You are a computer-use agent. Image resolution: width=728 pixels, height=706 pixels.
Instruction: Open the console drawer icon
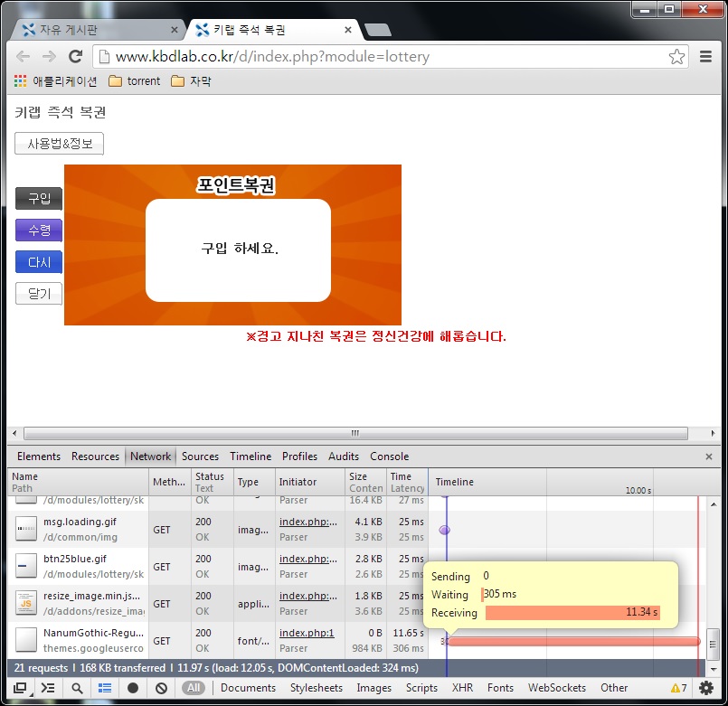(47, 687)
